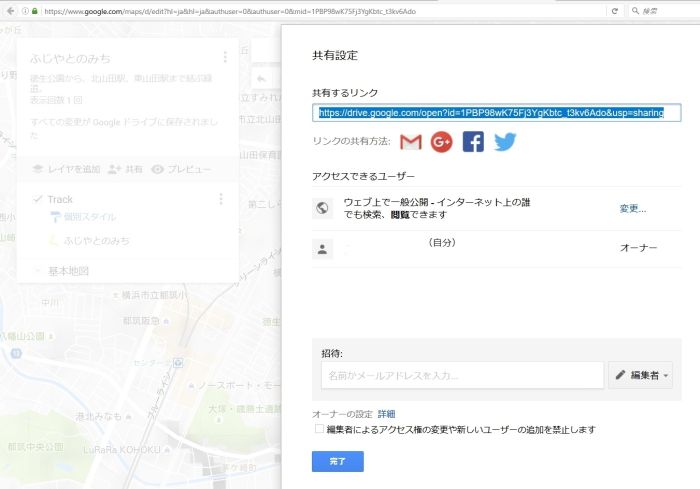The image size is (700, 489).
Task: Share link via Gmail icon
Action: pos(411,142)
